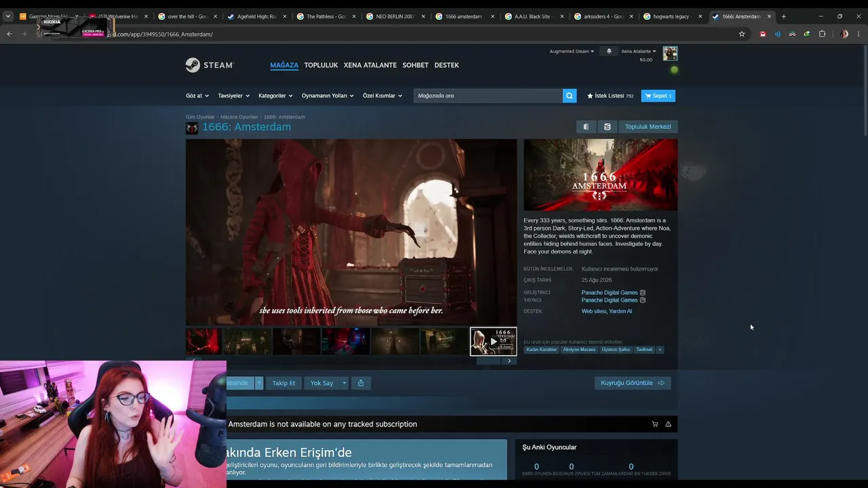Open the stacked-discs database icon button
The image size is (868, 488).
(x=607, y=127)
